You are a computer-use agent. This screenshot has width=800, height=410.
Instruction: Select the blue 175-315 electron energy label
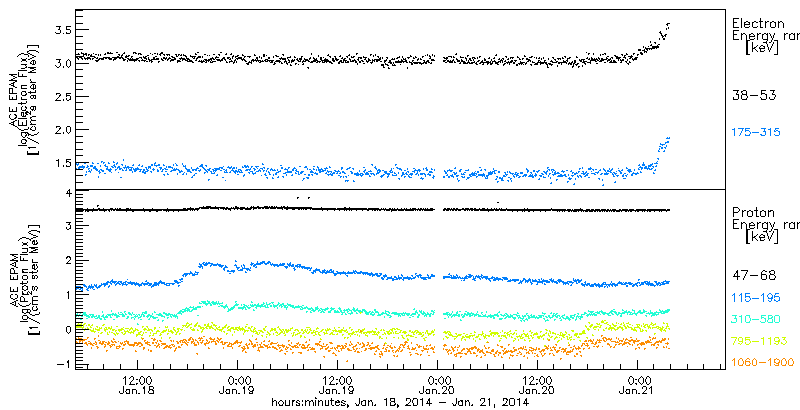(x=756, y=132)
